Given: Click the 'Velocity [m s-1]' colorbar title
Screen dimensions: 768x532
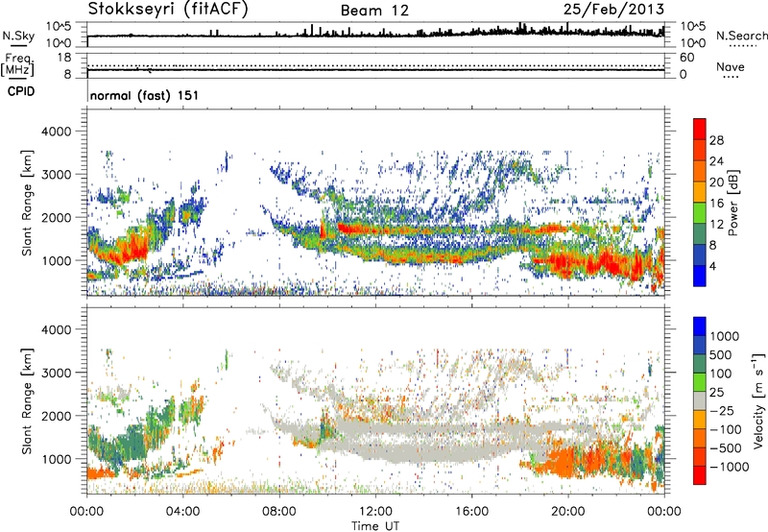Looking at the screenshot, I should pos(758,400).
